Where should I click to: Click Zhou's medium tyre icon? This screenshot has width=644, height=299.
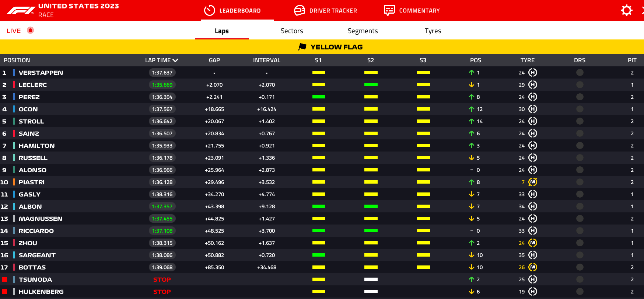[x=533, y=243]
